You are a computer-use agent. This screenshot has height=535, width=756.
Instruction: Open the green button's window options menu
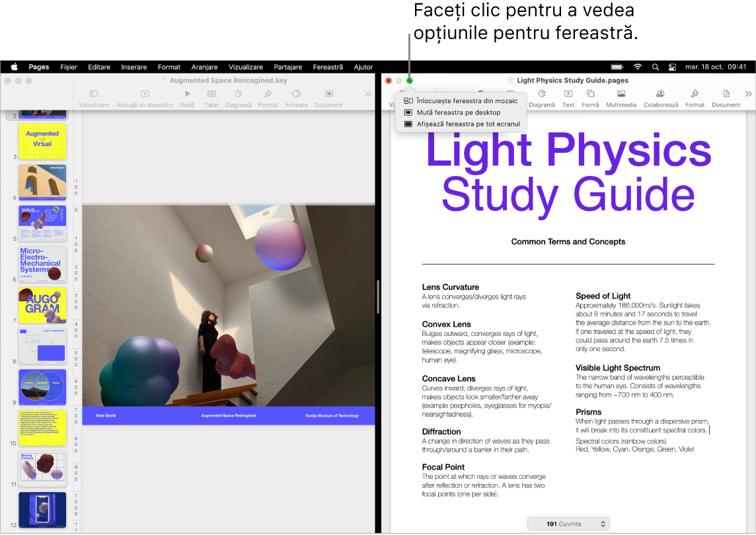pyautogui.click(x=410, y=79)
